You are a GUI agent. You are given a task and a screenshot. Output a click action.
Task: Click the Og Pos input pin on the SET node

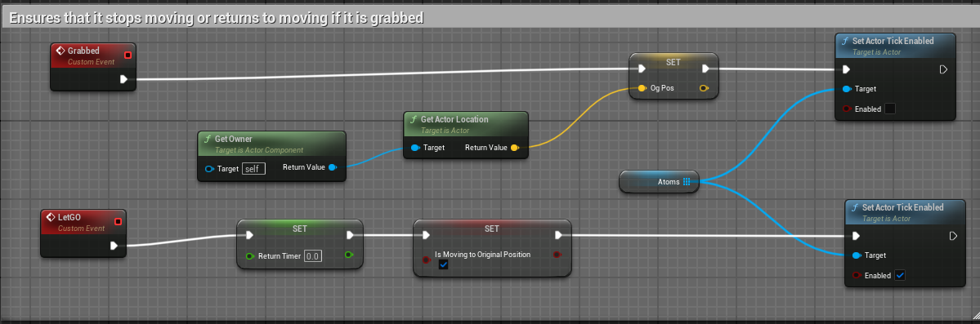coord(642,88)
